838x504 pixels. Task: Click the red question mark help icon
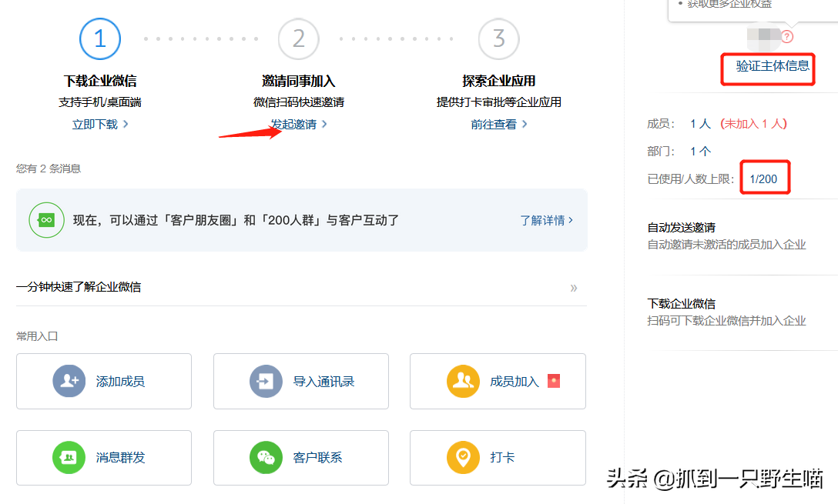(786, 37)
